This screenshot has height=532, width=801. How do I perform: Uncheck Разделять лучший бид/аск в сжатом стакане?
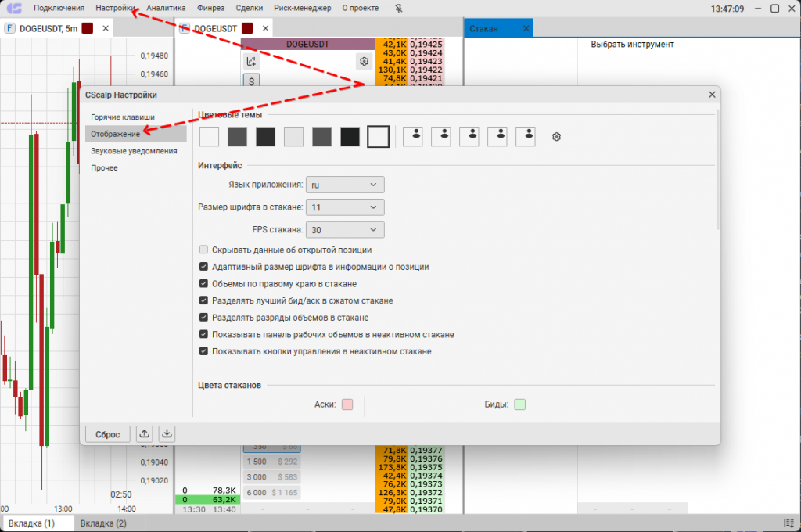[204, 300]
